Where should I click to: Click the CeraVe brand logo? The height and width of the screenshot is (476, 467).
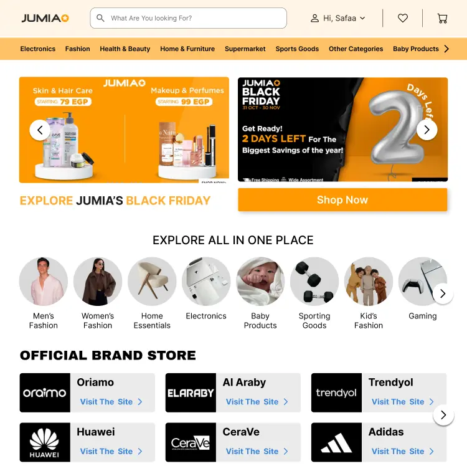tap(191, 442)
